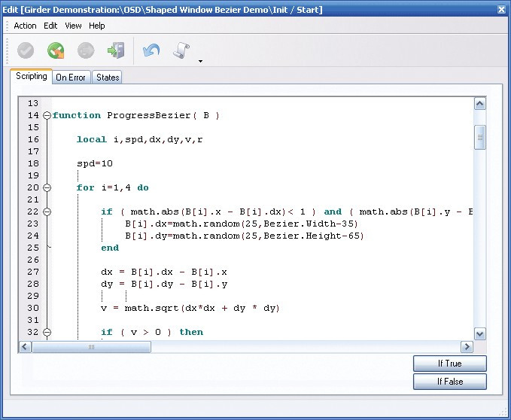Click 'math.sqrt' on line 30
This screenshot has height=420, width=511.
tap(151, 309)
